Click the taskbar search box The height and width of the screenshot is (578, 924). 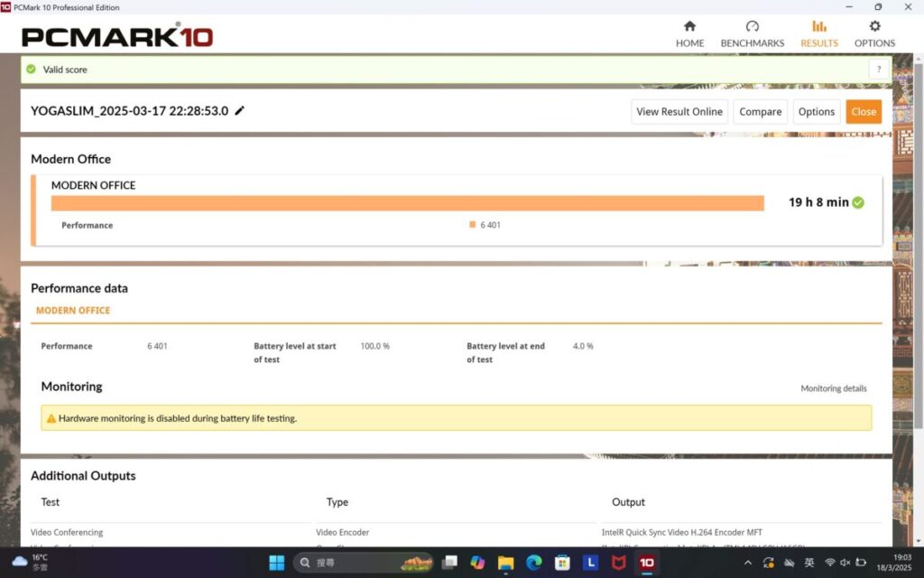(x=363, y=563)
